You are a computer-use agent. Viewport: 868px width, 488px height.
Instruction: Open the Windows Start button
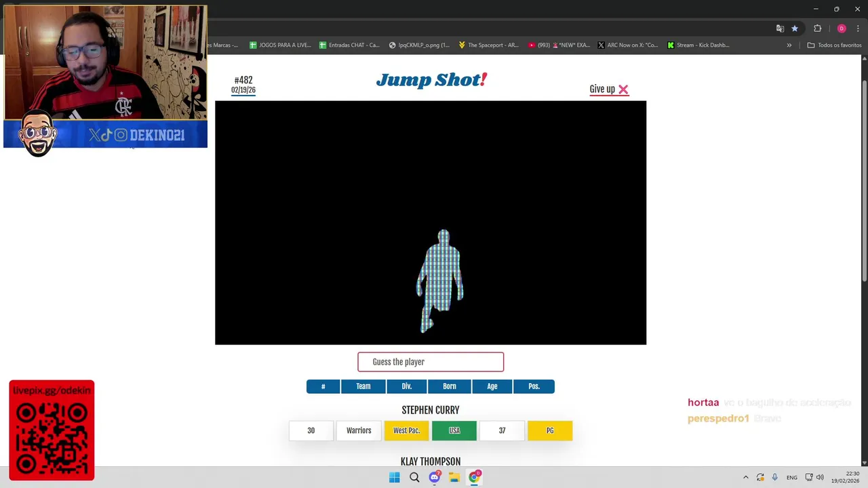coord(394,477)
